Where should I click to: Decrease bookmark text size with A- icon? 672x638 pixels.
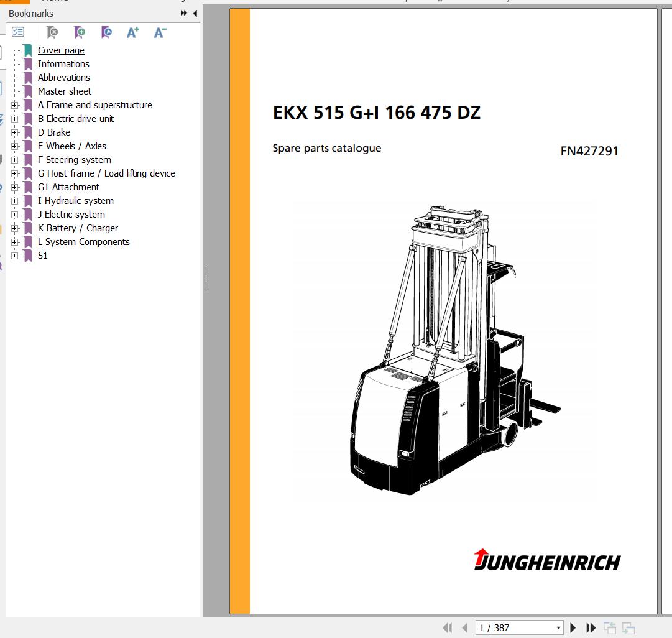(160, 32)
